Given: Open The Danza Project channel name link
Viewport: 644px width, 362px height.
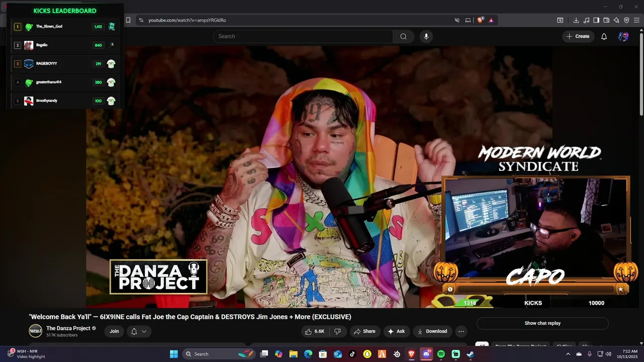Looking at the screenshot, I should [68, 328].
